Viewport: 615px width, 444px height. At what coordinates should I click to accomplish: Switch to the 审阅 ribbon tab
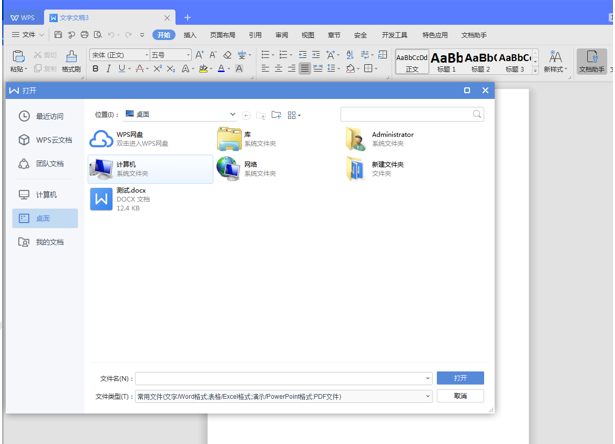point(282,35)
